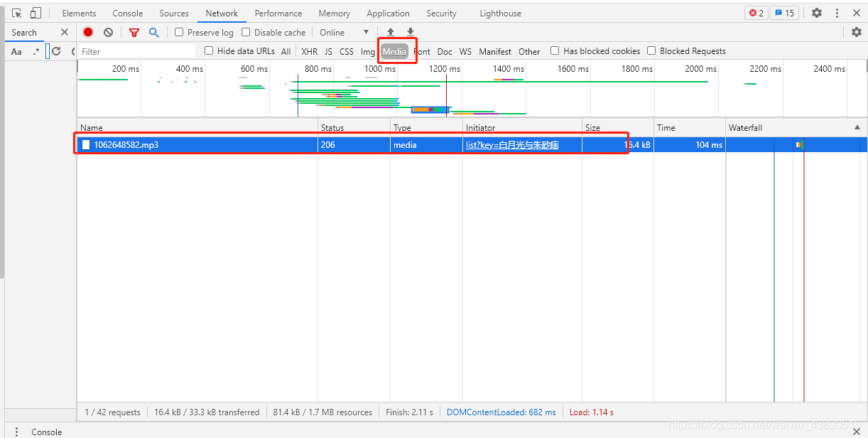Filter requests by CSS
The width and height of the screenshot is (868, 438).
tap(347, 51)
